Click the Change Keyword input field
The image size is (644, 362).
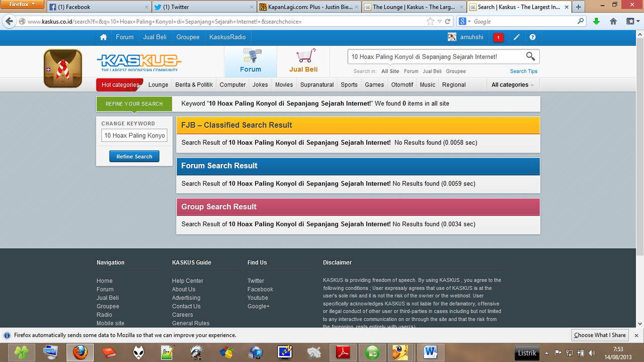pyautogui.click(x=134, y=135)
